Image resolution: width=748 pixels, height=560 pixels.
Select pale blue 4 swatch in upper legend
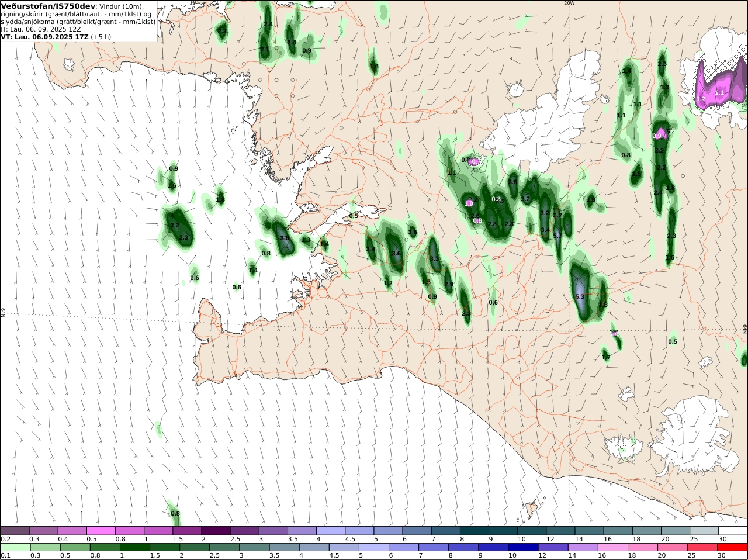point(330,531)
